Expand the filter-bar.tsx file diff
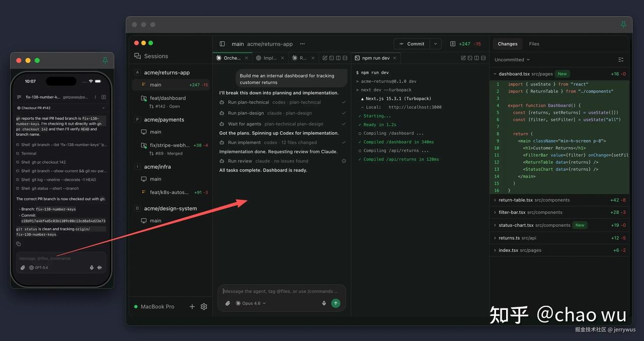 [x=495, y=212]
